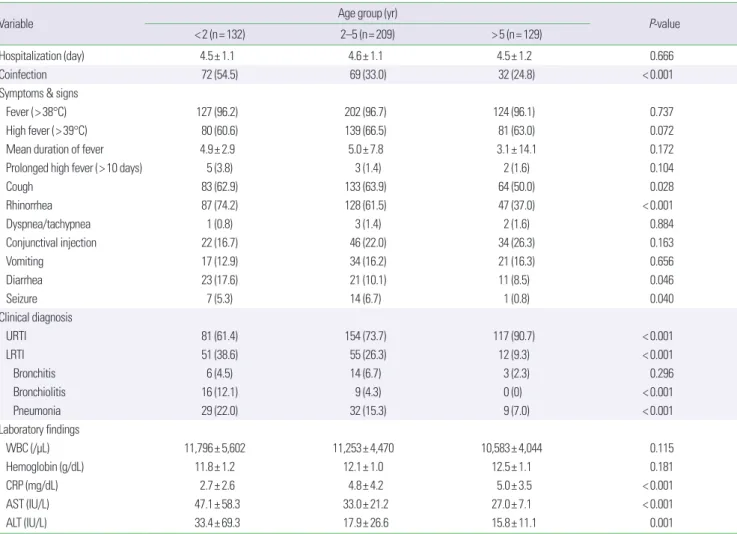
Task: Select CRP value '2.7±2.6'
Action: 217,486
